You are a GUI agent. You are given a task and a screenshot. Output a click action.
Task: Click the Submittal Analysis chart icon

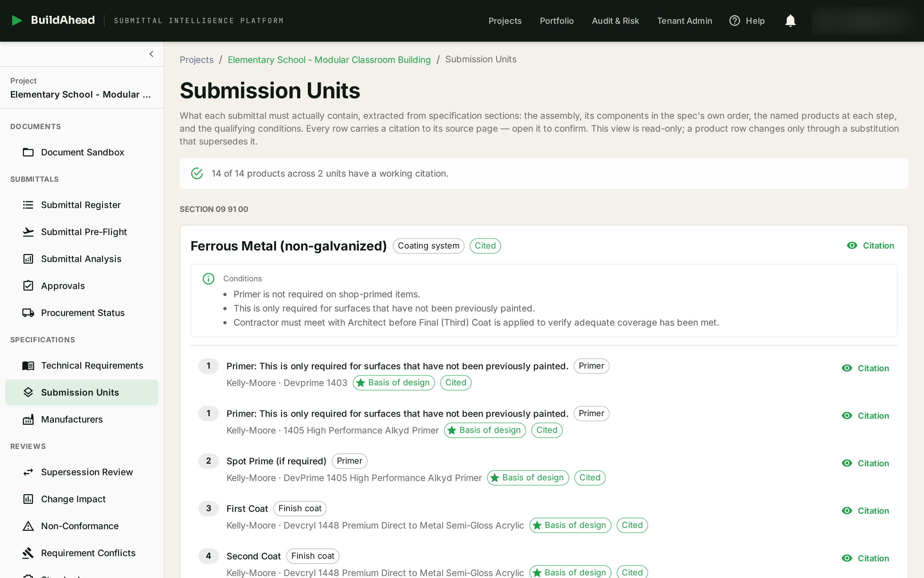28,259
